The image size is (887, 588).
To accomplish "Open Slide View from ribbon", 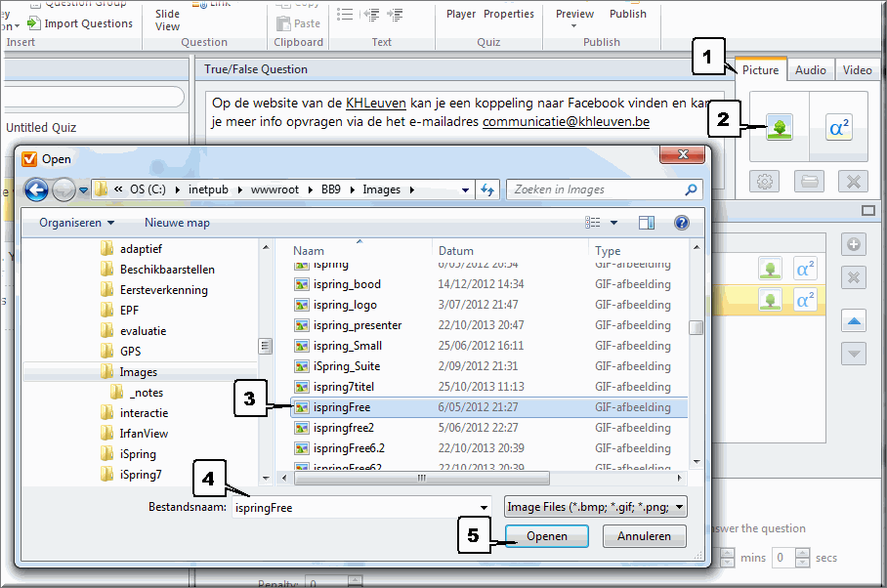I will click(x=167, y=20).
